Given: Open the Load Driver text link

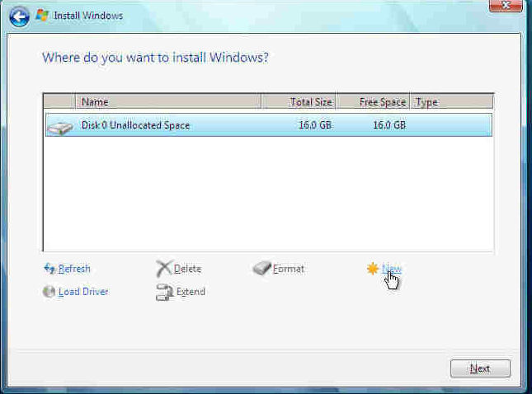Looking at the screenshot, I should [83, 292].
